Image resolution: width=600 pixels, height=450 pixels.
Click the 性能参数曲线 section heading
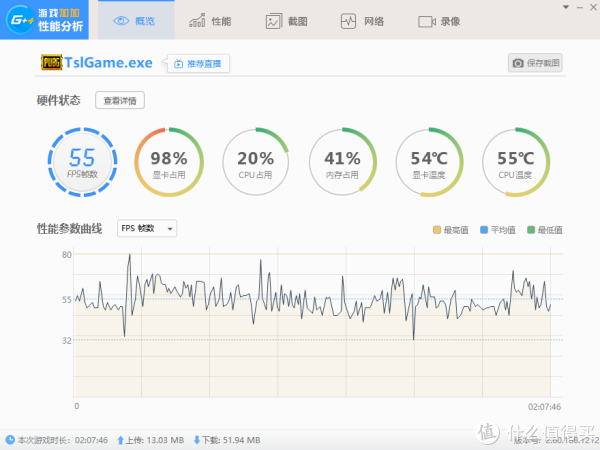pyautogui.click(x=69, y=229)
